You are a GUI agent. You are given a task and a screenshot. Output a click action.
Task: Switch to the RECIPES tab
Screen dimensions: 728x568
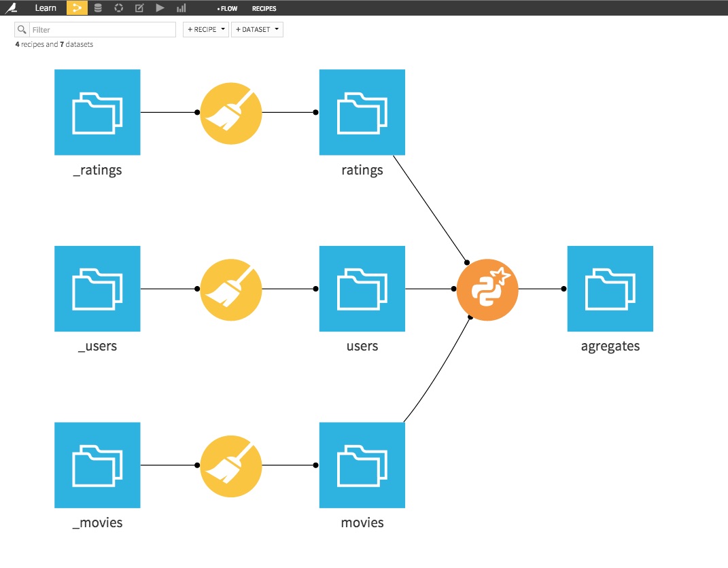click(x=264, y=8)
